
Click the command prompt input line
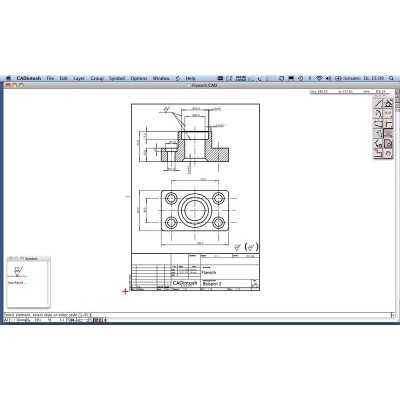[197, 315]
